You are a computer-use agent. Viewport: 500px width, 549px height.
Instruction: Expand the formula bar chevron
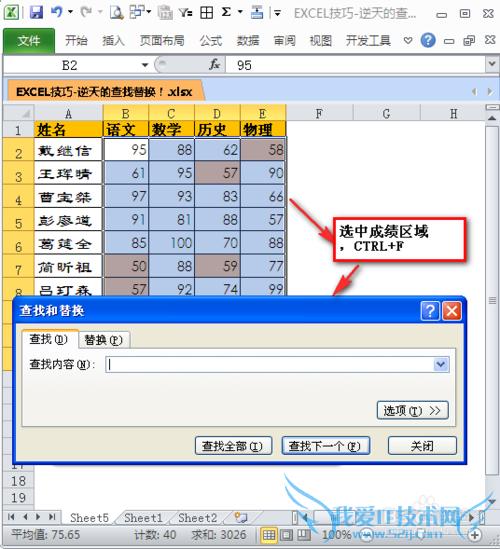pos(492,64)
